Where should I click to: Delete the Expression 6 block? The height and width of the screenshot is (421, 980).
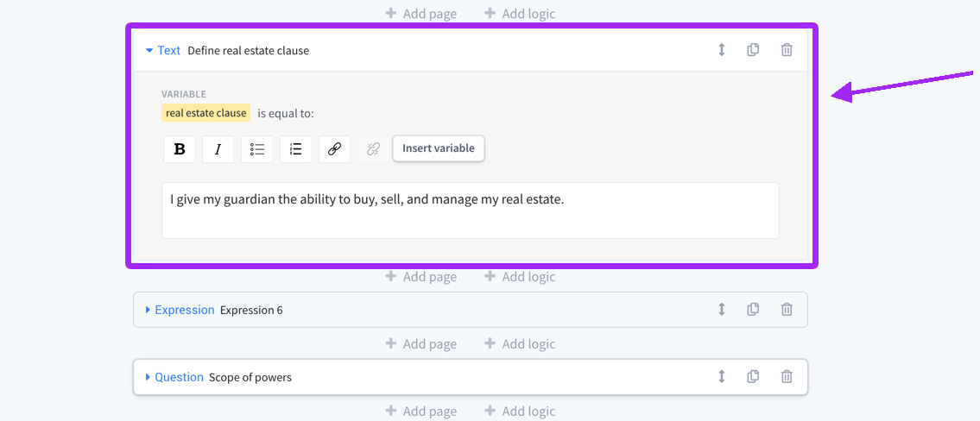coord(787,309)
